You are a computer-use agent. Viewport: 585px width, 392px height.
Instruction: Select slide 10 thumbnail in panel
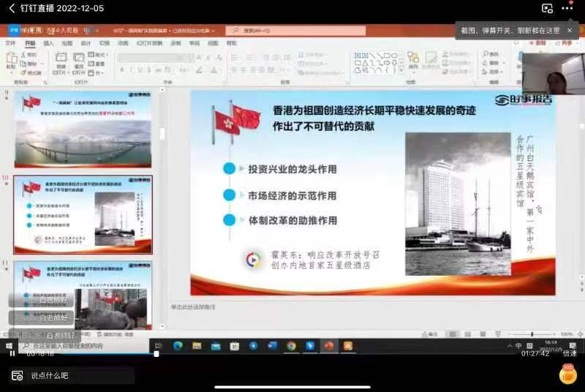pos(83,215)
